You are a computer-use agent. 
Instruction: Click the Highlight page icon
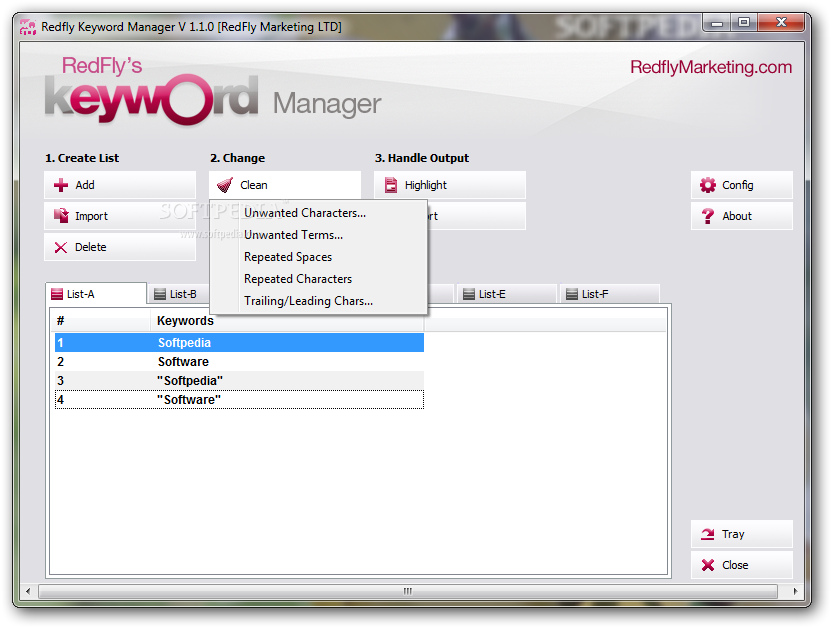(391, 185)
